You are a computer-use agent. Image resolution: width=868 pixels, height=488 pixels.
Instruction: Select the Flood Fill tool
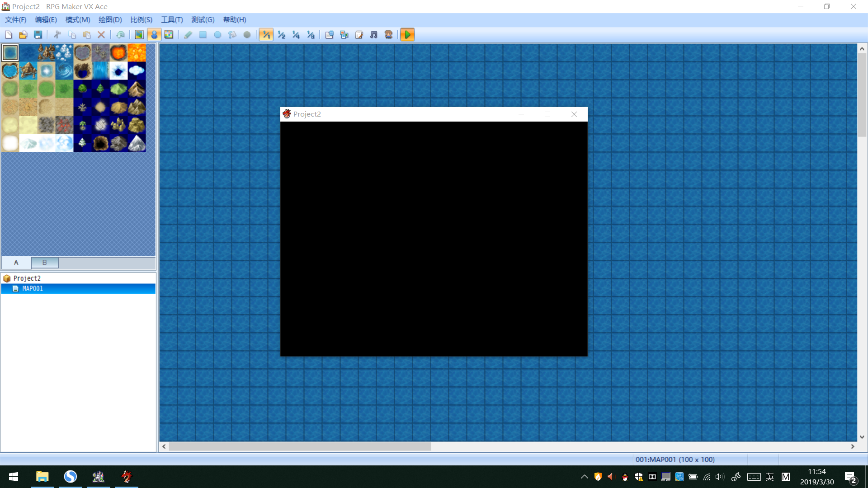pyautogui.click(x=232, y=35)
